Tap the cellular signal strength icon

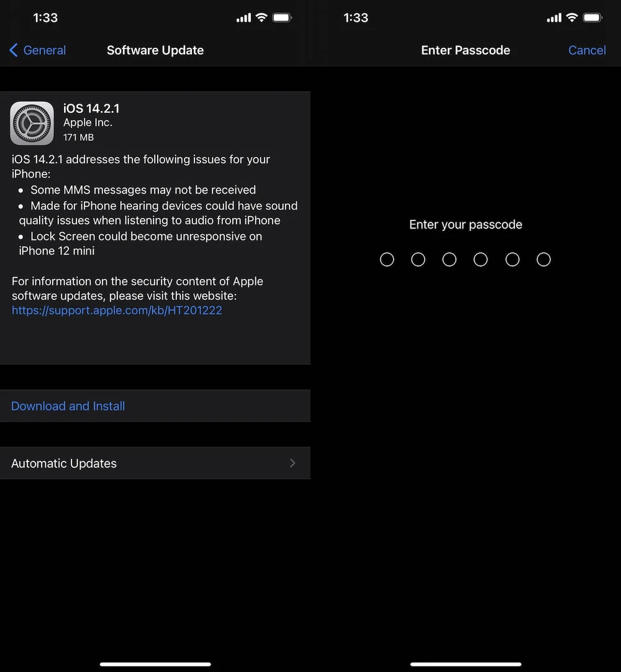tap(243, 17)
